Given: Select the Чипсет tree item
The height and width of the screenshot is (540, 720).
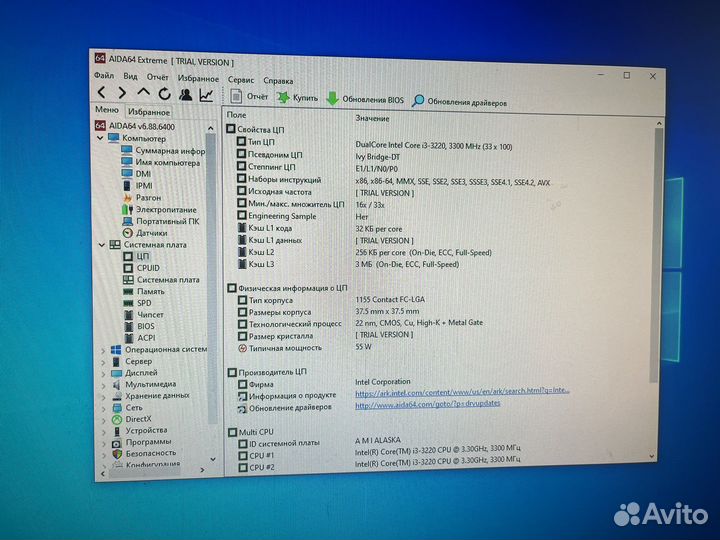Looking at the screenshot, I should tap(144, 315).
